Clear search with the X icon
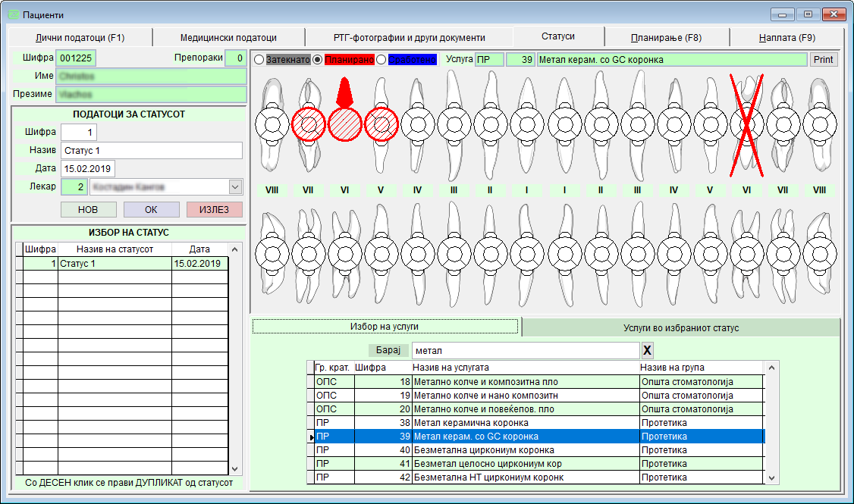This screenshot has width=854, height=504. click(647, 350)
